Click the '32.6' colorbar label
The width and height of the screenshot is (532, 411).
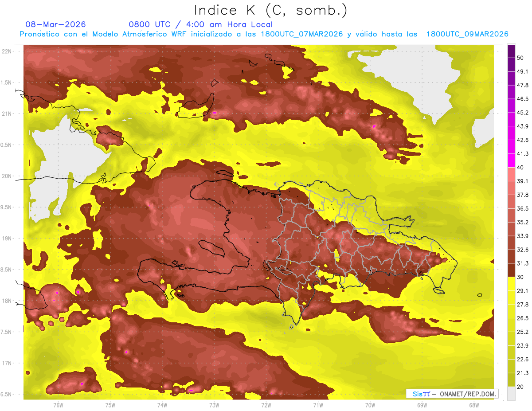(x=523, y=250)
